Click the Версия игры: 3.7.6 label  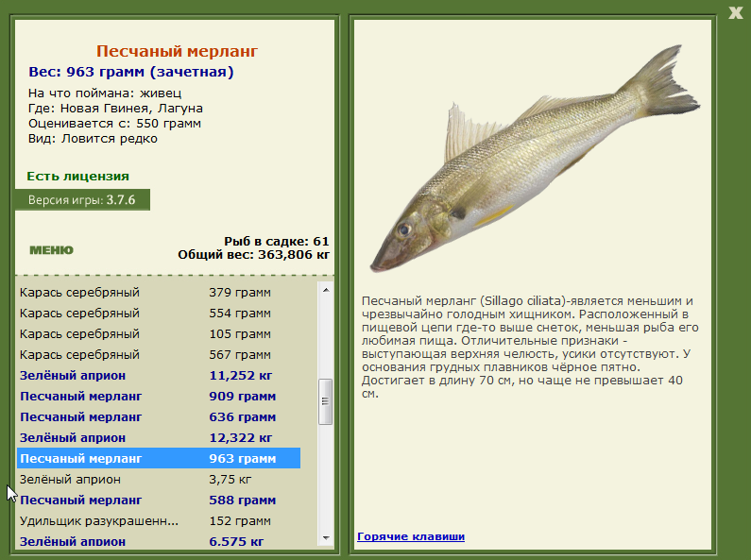(x=82, y=199)
